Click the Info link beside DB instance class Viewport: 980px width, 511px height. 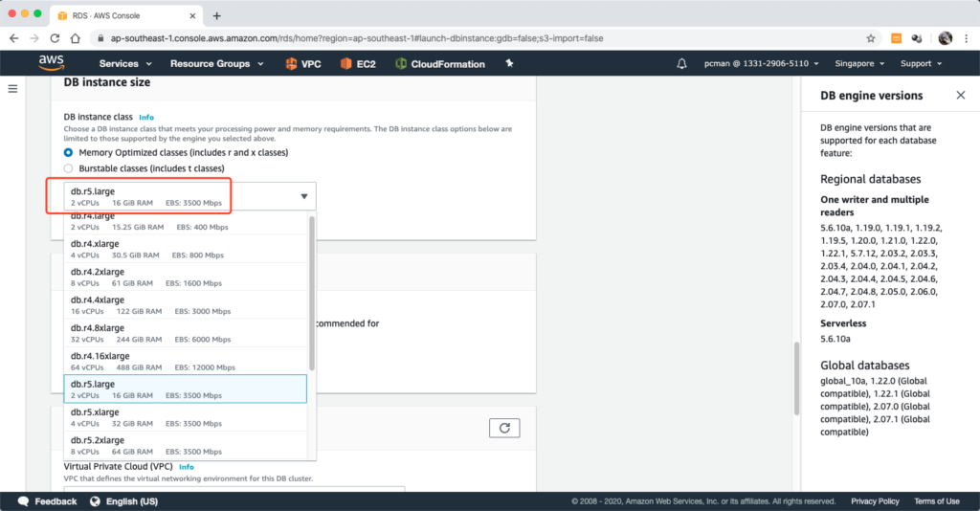[145, 117]
